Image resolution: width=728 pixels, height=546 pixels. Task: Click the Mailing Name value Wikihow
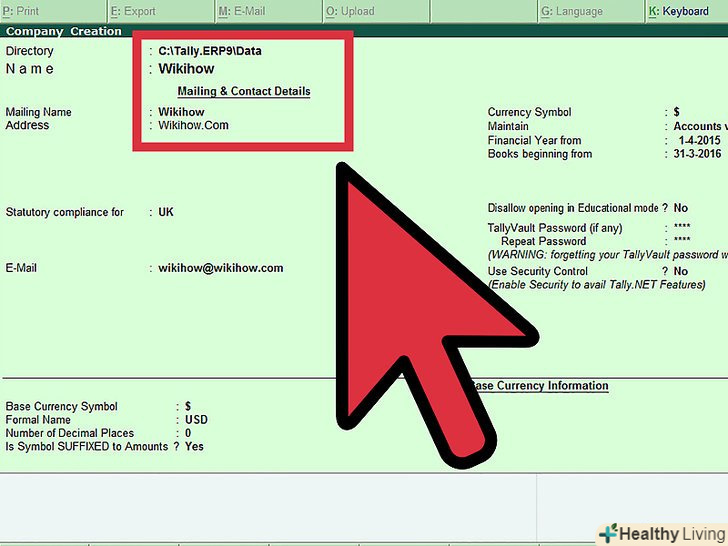click(x=181, y=112)
